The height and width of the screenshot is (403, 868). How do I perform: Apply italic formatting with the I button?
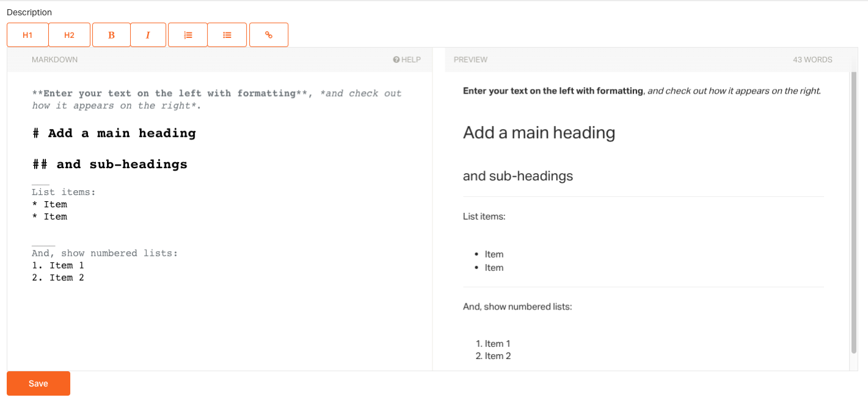[x=148, y=35]
